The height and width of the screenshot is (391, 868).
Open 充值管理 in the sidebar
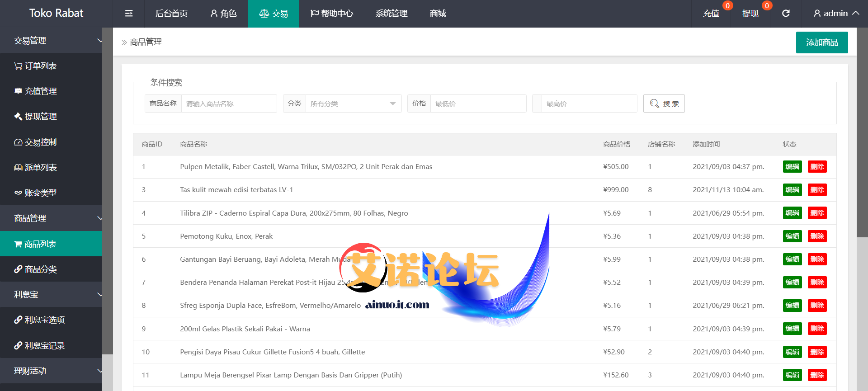point(51,91)
